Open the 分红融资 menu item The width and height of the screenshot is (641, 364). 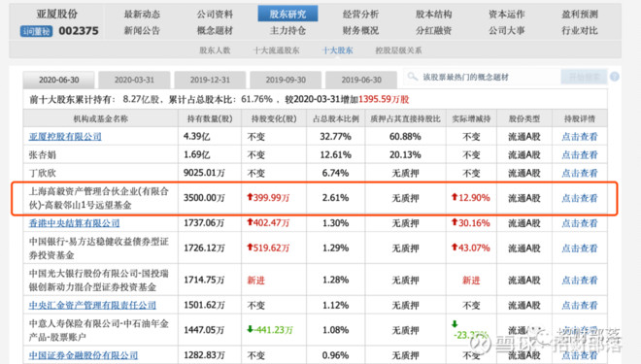pyautogui.click(x=434, y=31)
